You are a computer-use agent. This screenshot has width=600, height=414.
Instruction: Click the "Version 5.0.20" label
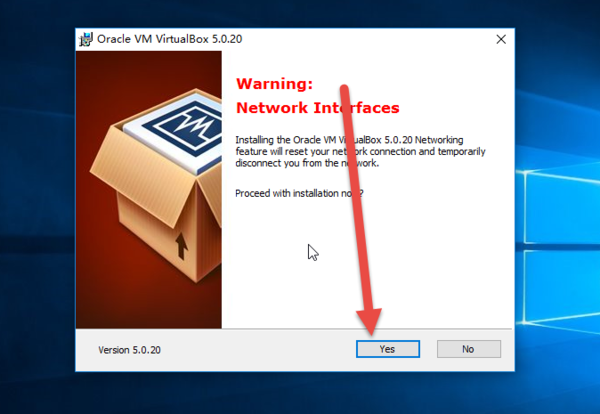pyautogui.click(x=129, y=350)
